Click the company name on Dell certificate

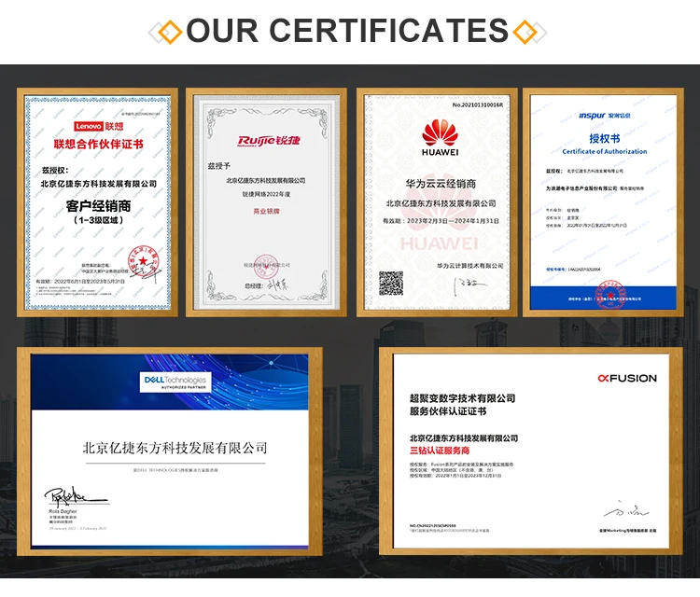pos(175,448)
